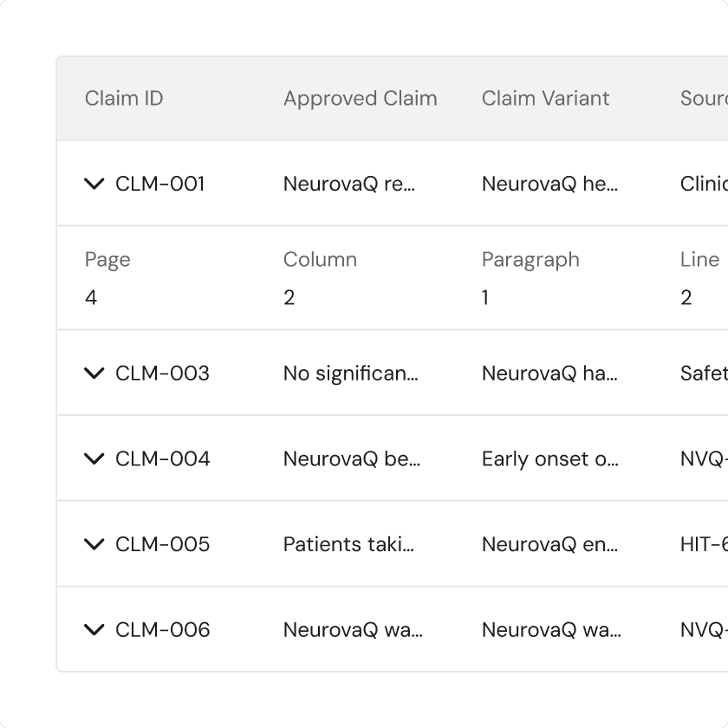Image resolution: width=728 pixels, height=728 pixels.
Task: Click the Approved Claim column header
Action: tap(361, 99)
